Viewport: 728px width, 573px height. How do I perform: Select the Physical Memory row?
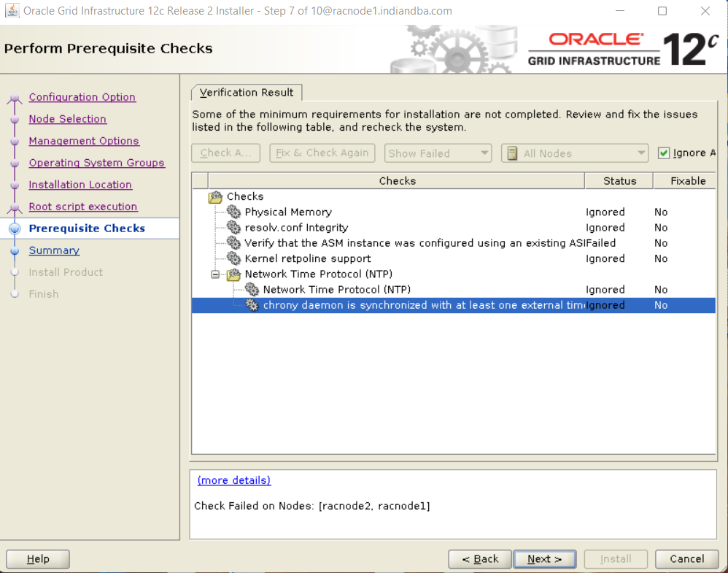point(454,212)
